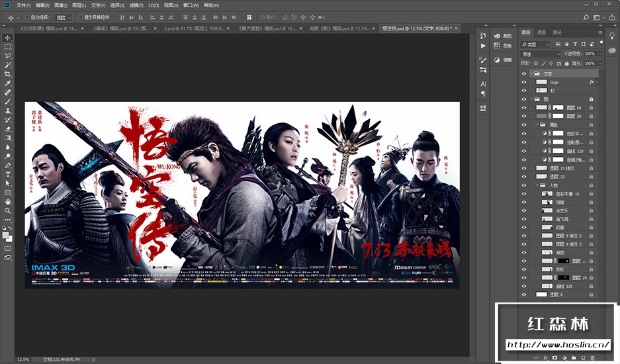The height and width of the screenshot is (364, 620).
Task: Select the Rectangle shape tool
Action: pos(7,193)
